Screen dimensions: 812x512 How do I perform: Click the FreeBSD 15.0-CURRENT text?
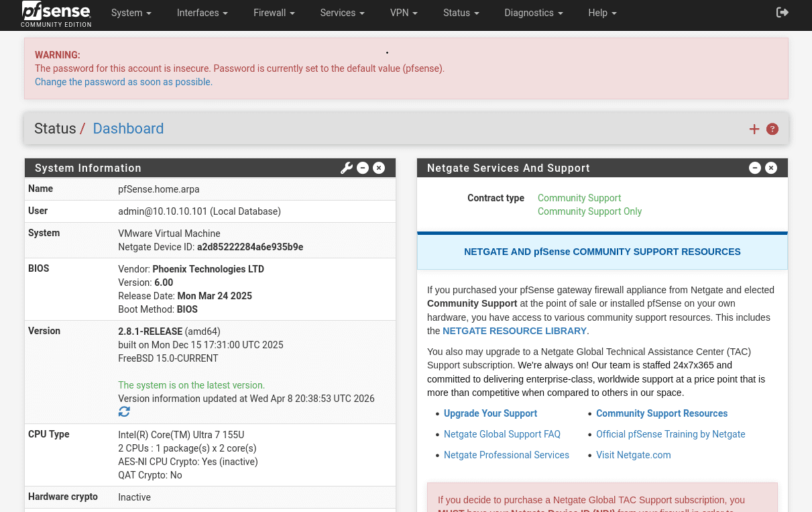[168, 358]
